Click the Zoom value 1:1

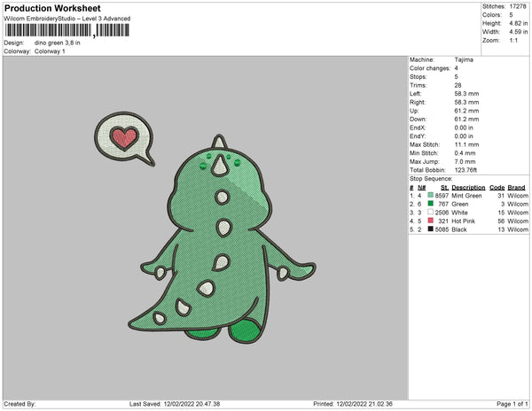pos(513,41)
